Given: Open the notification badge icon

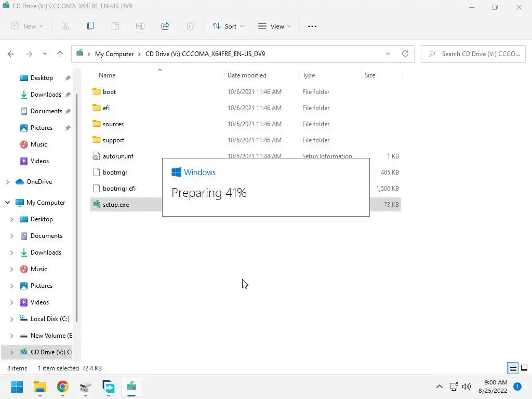Looking at the screenshot, I should [517, 387].
